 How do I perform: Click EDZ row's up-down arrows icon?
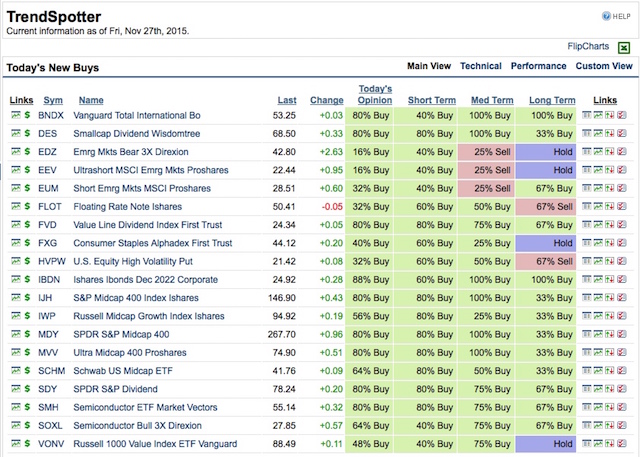[x=610, y=151]
